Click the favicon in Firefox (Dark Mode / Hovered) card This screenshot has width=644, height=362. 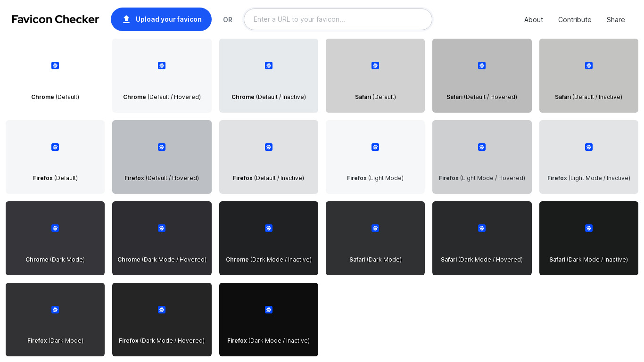pos(162,310)
